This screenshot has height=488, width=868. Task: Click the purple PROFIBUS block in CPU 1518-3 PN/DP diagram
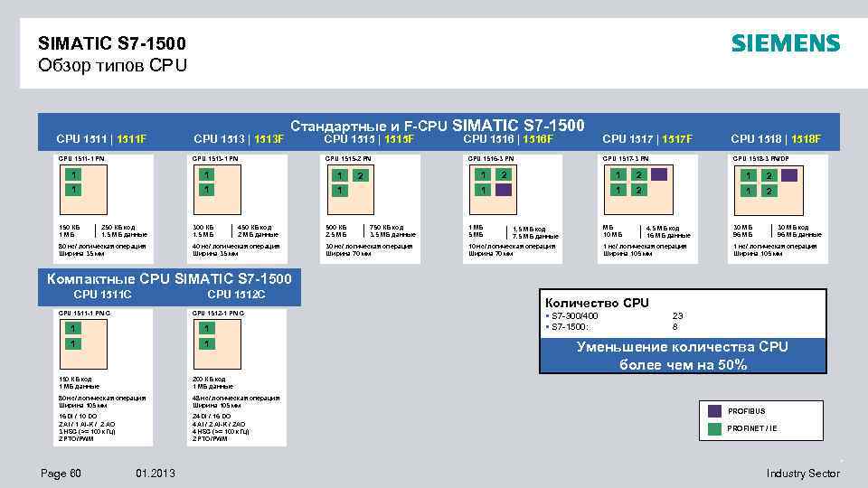[x=789, y=175]
